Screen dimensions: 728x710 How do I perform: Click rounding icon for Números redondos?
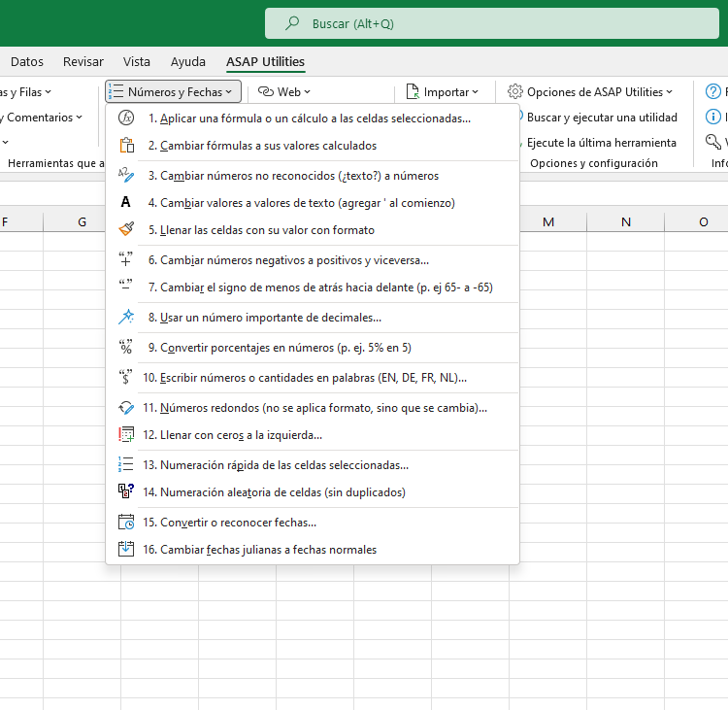[126, 408]
